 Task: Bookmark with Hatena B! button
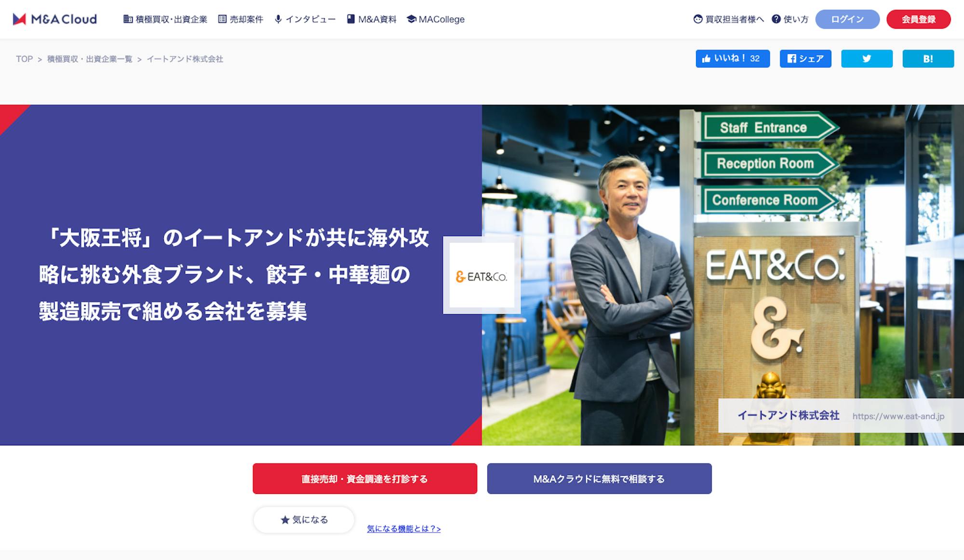click(928, 59)
